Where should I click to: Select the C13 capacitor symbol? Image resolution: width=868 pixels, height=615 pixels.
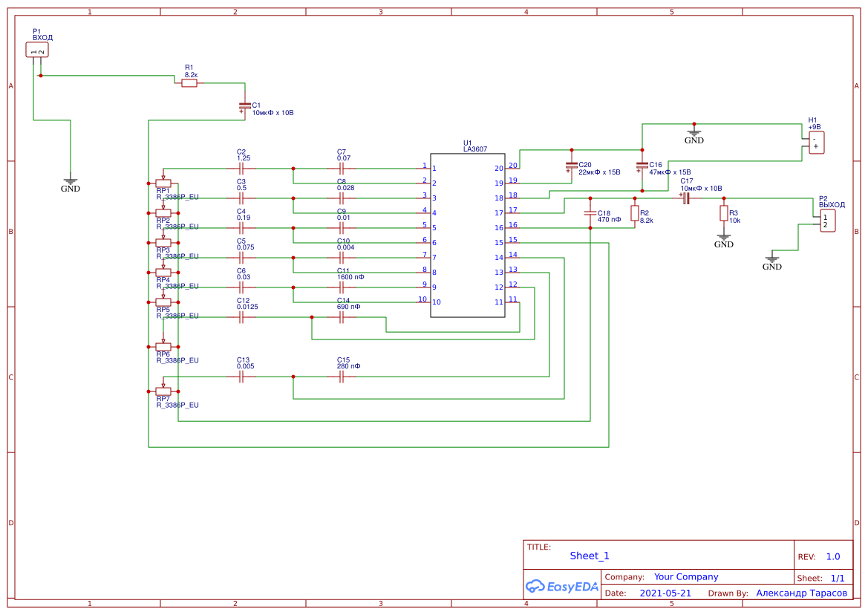(241, 377)
